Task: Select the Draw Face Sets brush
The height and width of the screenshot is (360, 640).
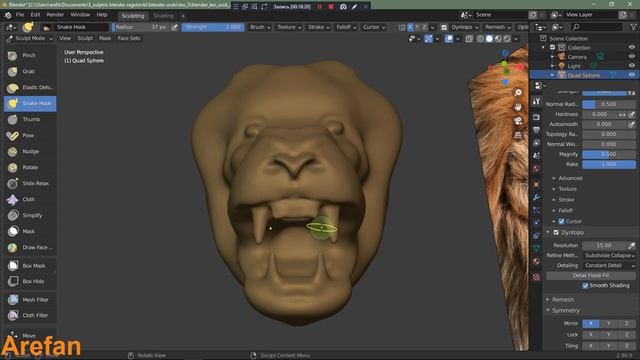Action: click(30, 247)
